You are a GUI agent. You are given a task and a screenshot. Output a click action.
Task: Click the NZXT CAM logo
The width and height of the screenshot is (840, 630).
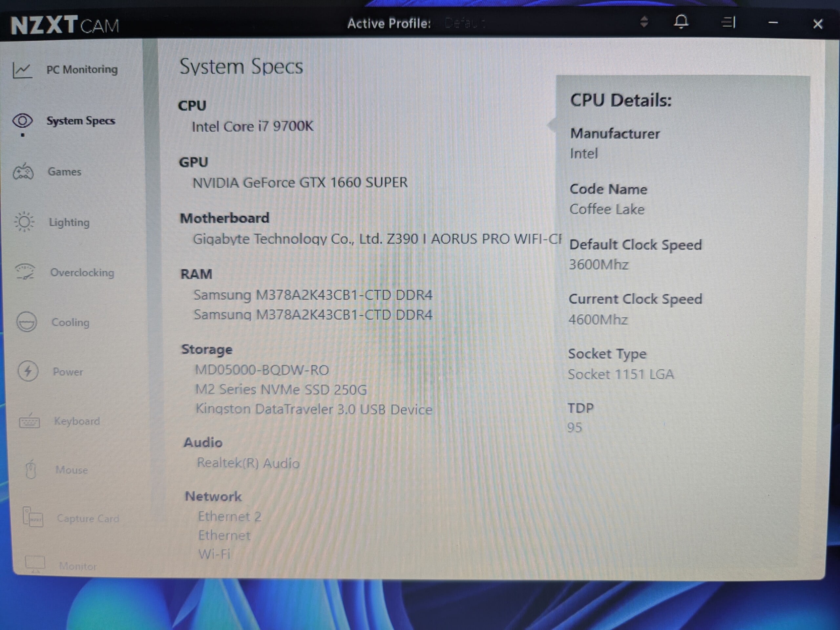coord(65,25)
